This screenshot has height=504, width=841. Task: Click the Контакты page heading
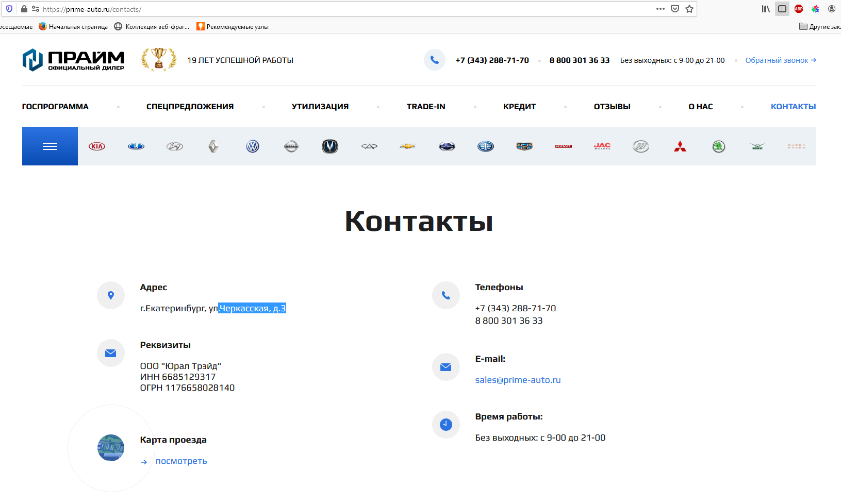419,221
